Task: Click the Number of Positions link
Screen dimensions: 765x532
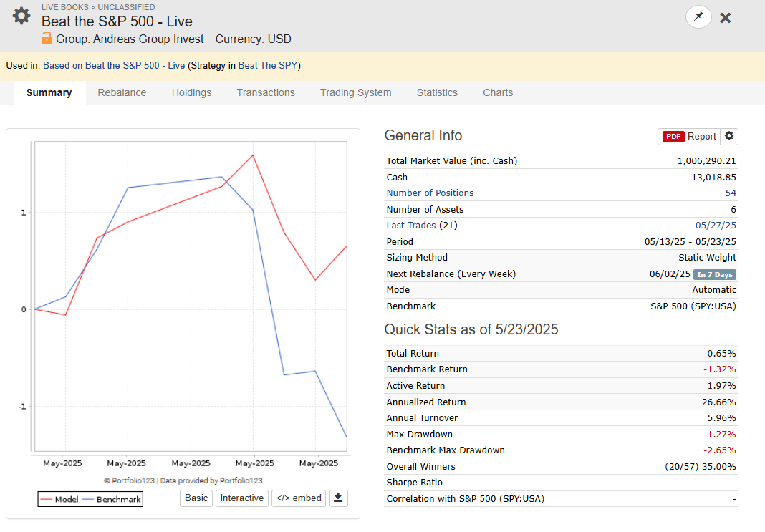Action: pos(430,193)
